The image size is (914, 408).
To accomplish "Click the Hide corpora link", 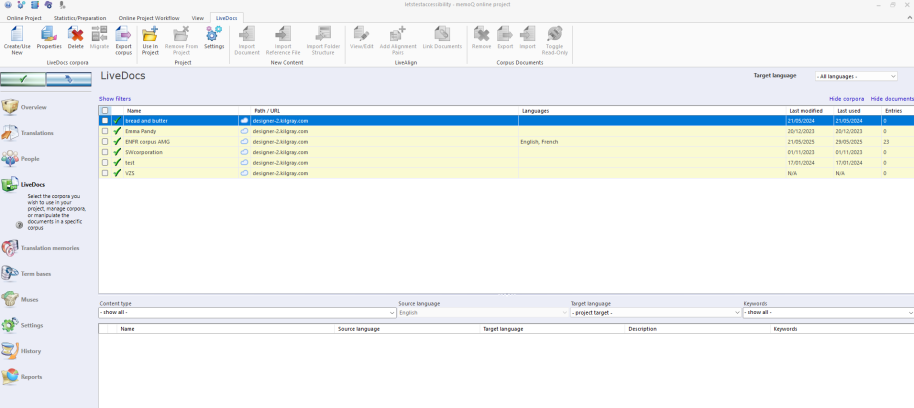I will click(x=846, y=99).
